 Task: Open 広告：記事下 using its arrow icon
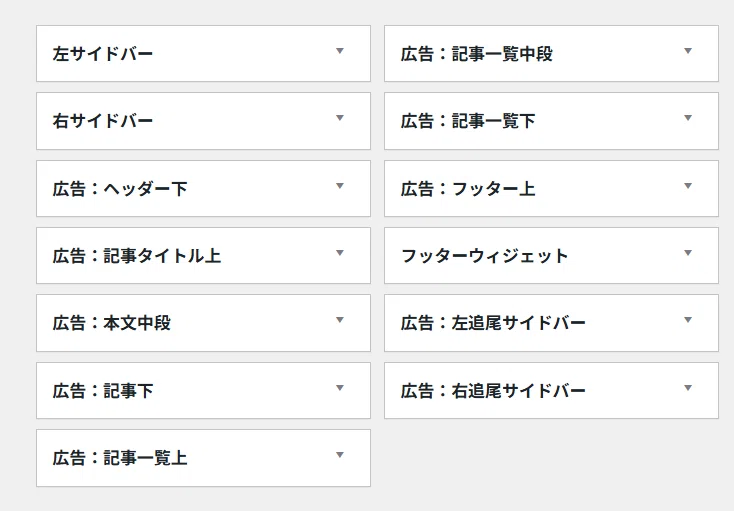click(340, 388)
